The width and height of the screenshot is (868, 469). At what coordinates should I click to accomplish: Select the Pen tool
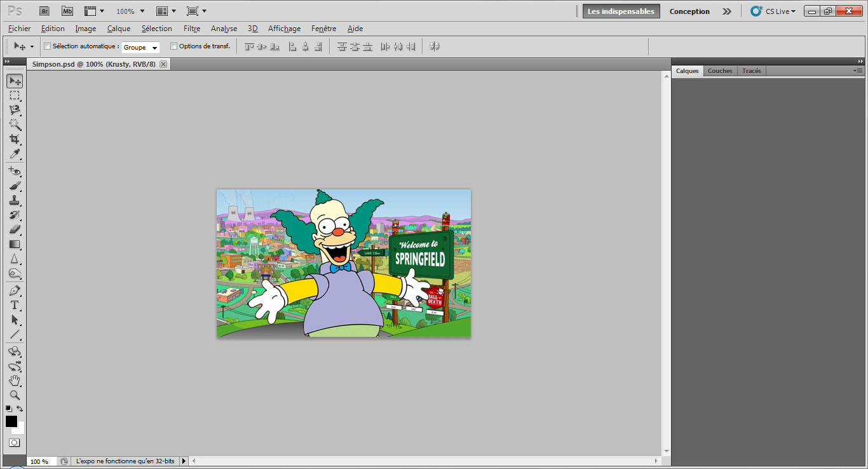[x=14, y=290]
